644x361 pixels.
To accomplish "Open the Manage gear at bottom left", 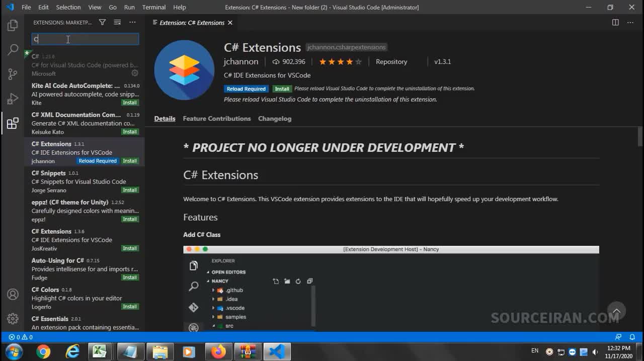I will click(x=13, y=319).
